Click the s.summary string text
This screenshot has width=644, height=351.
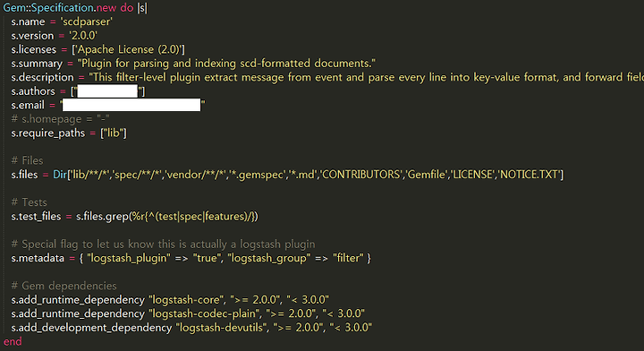(226, 64)
